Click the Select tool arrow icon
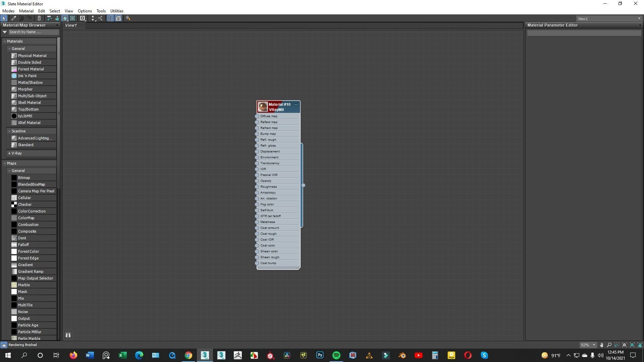The width and height of the screenshot is (644, 362). [x=4, y=18]
